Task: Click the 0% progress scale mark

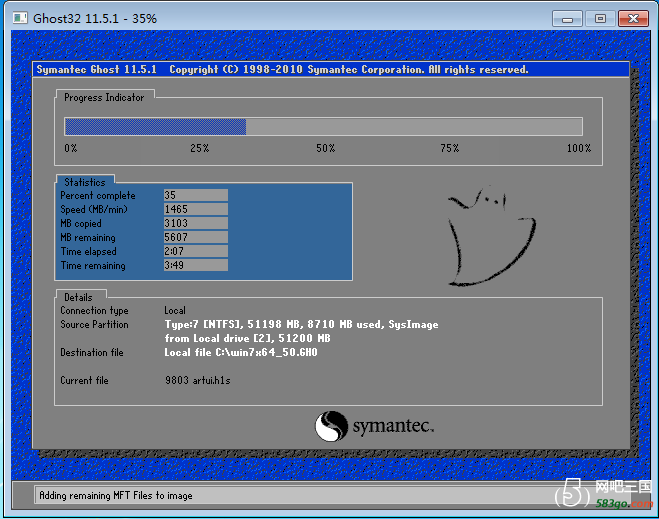Action: (x=71, y=148)
